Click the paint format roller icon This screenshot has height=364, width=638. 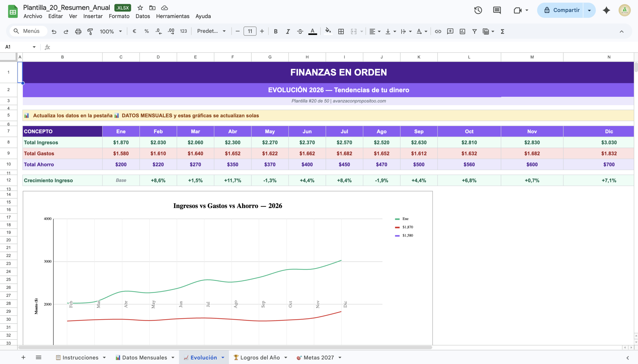[90, 31]
